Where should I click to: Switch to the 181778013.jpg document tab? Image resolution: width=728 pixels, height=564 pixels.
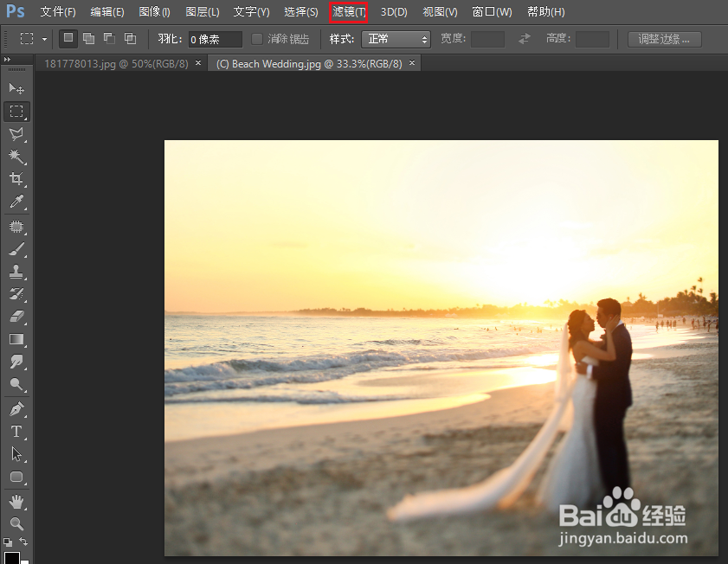(x=116, y=63)
